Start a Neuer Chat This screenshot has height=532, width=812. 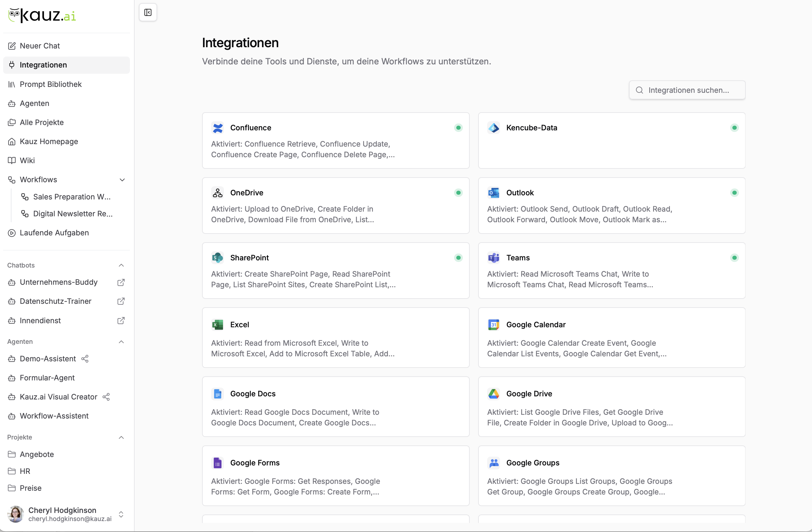[x=67, y=46]
